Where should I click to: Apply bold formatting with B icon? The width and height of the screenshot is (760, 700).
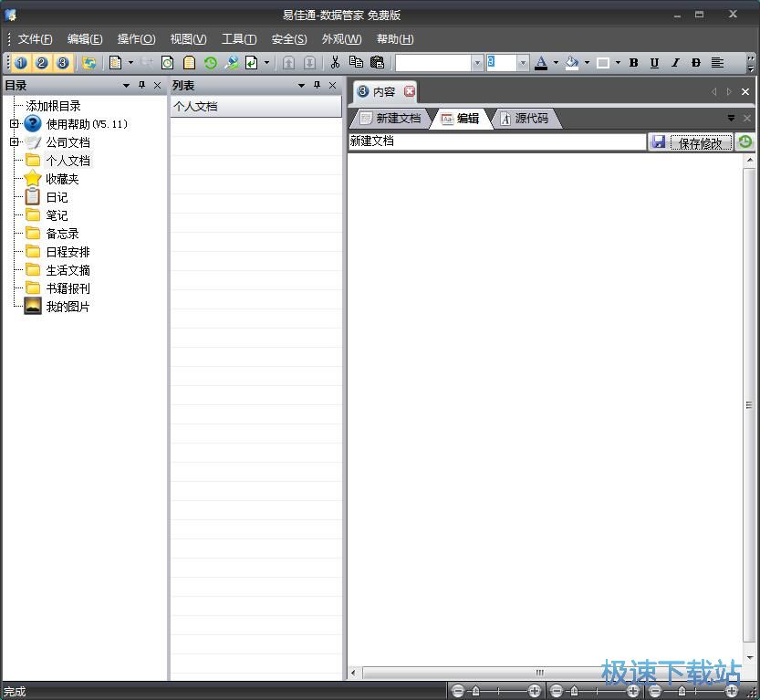(633, 63)
